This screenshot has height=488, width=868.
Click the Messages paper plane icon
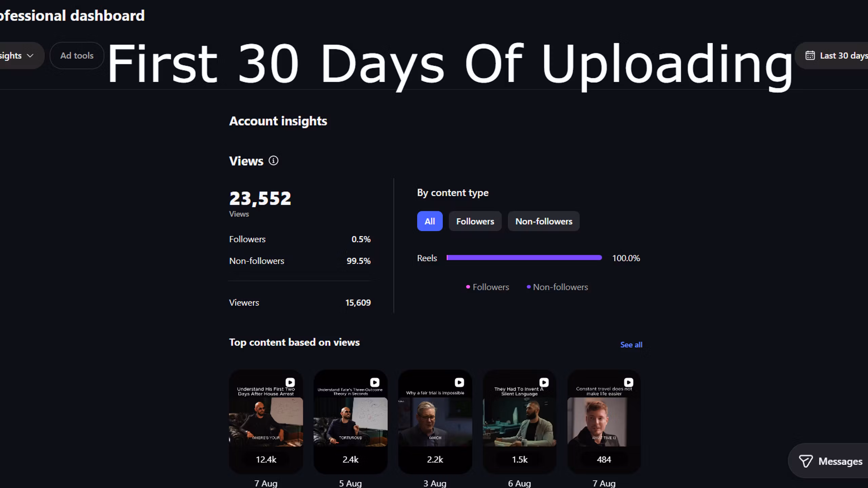point(806,461)
